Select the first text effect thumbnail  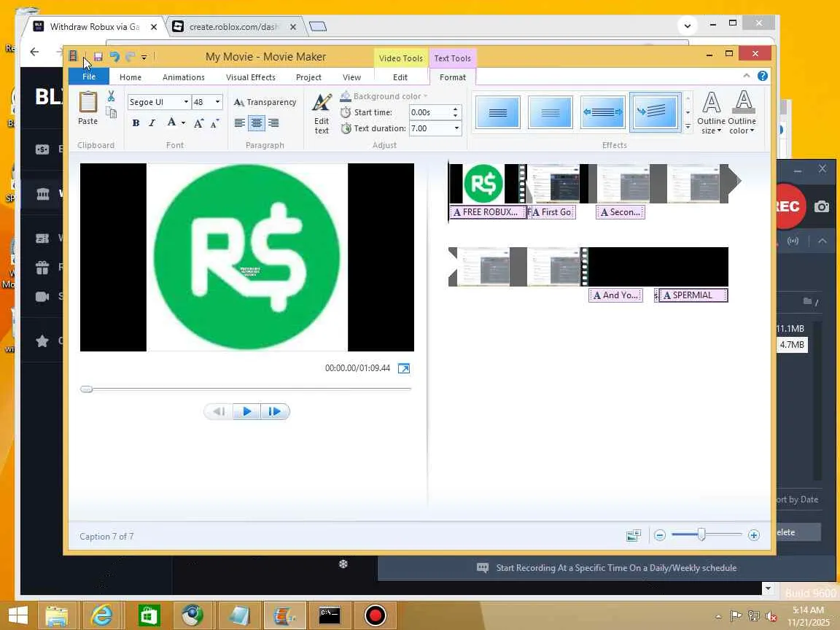497,112
